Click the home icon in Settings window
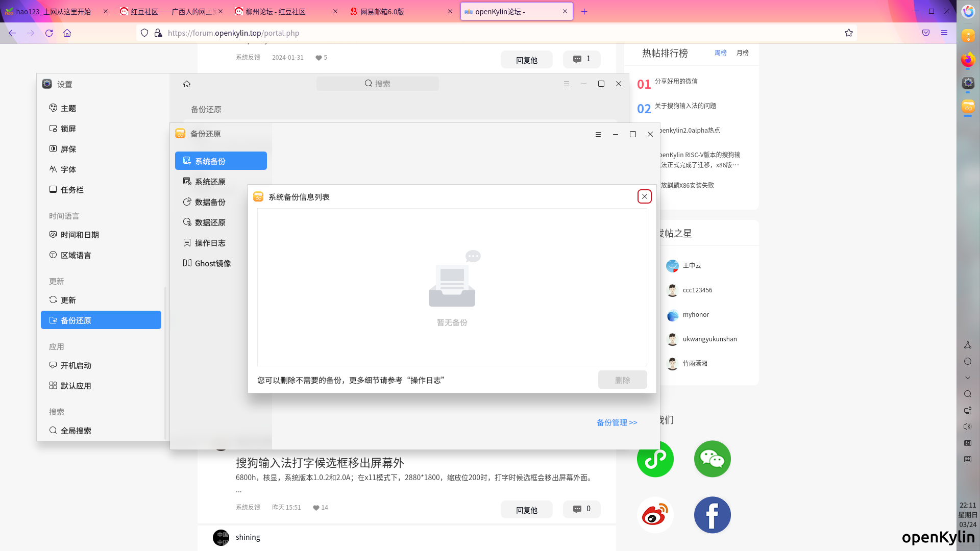 pos(187,84)
